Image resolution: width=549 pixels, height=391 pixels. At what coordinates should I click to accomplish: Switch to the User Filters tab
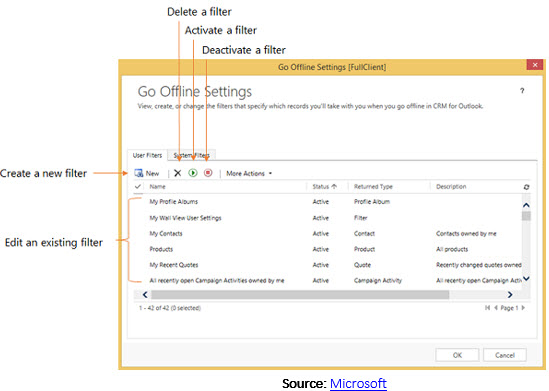[x=147, y=155]
